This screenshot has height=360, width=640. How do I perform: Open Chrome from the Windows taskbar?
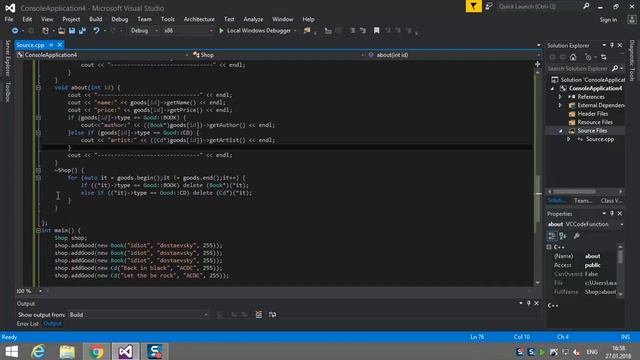point(96,351)
